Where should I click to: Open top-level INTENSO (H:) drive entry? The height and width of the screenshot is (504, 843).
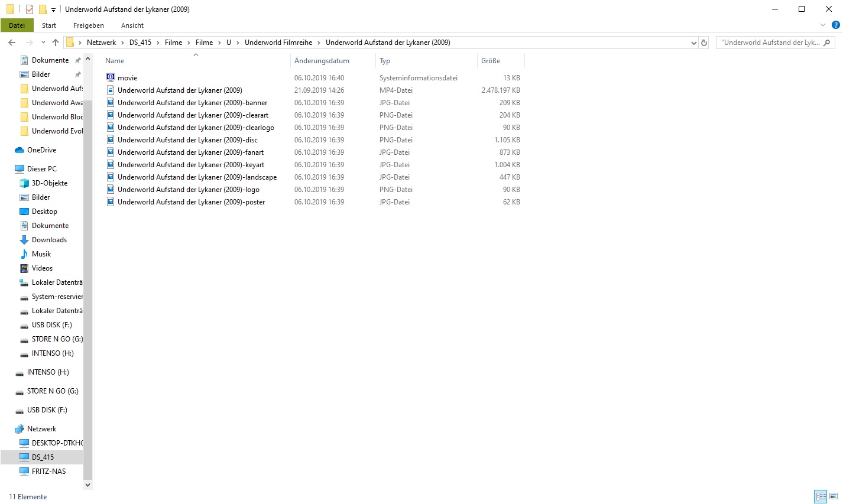click(48, 372)
